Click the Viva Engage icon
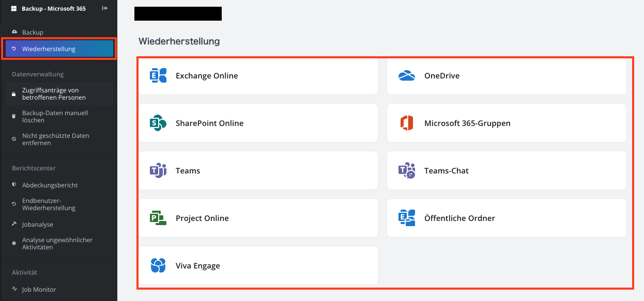 click(158, 266)
